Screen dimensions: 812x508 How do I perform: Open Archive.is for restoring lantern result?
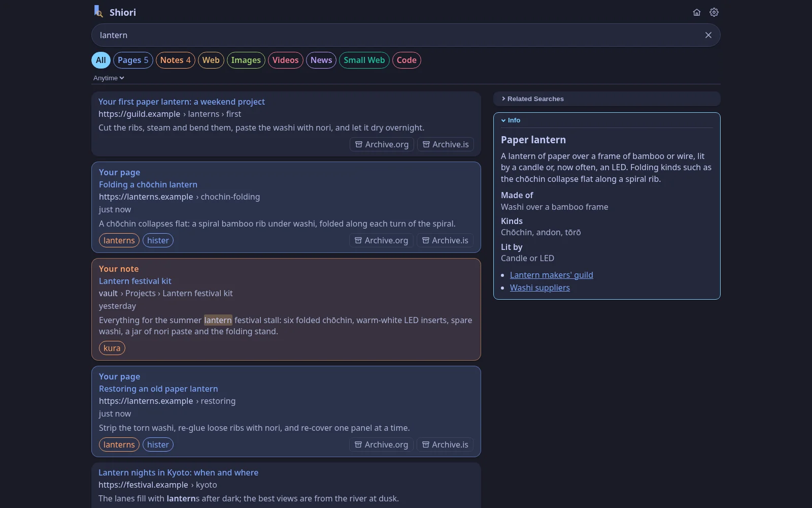tap(445, 444)
